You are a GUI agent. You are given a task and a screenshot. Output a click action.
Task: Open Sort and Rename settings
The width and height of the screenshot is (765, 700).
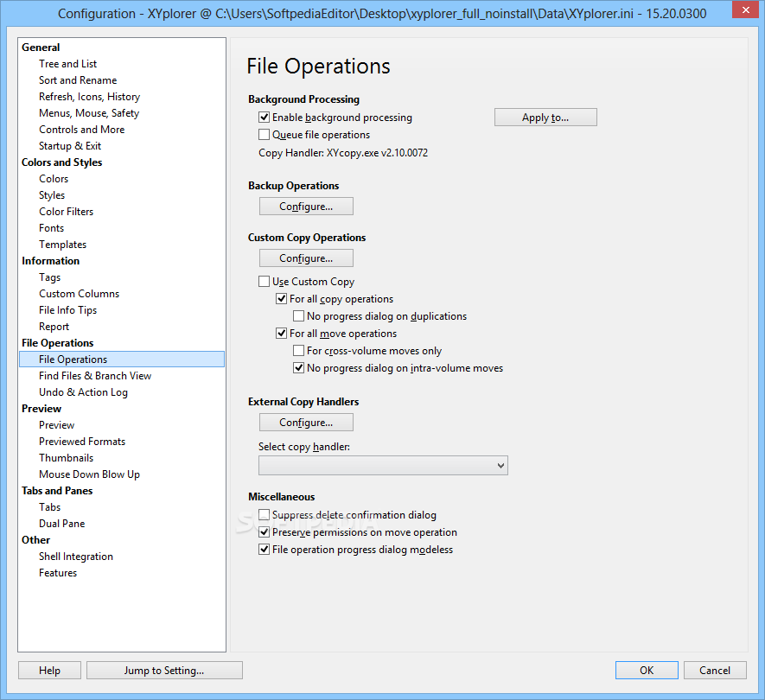tap(78, 80)
